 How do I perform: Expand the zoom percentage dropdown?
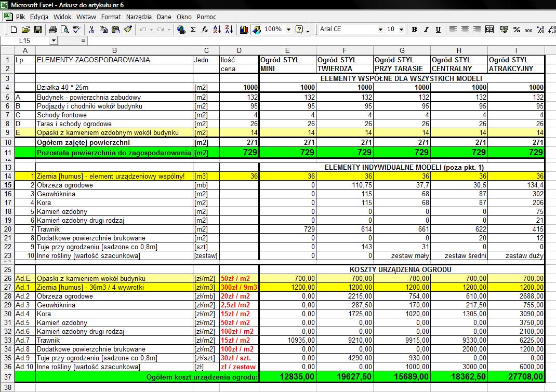288,30
